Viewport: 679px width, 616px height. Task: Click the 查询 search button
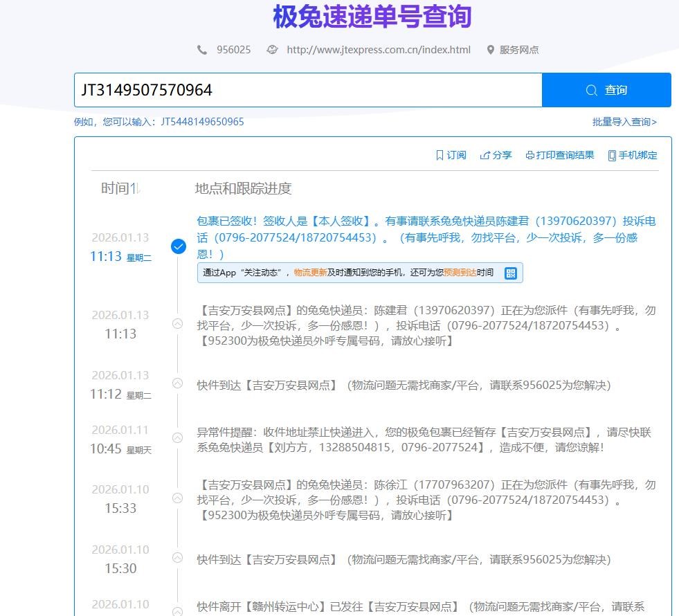606,90
